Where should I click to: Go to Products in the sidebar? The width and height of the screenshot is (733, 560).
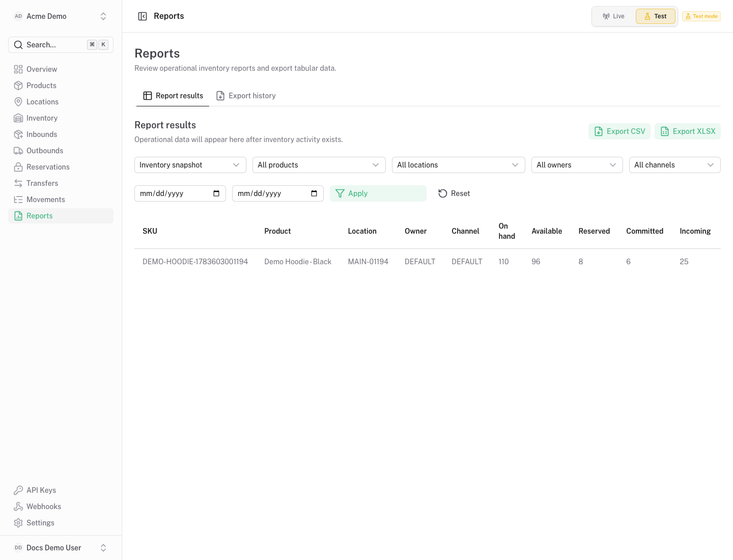(61, 86)
